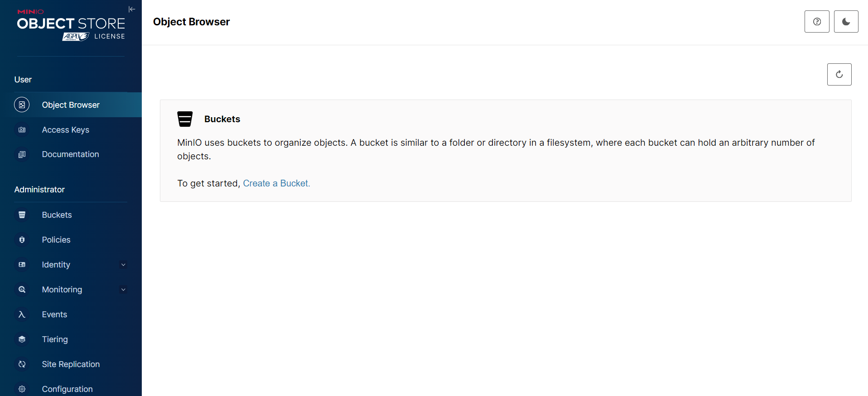Viewport: 868px width, 396px height.
Task: Click the Object Browser sidebar icon
Action: [x=22, y=105]
